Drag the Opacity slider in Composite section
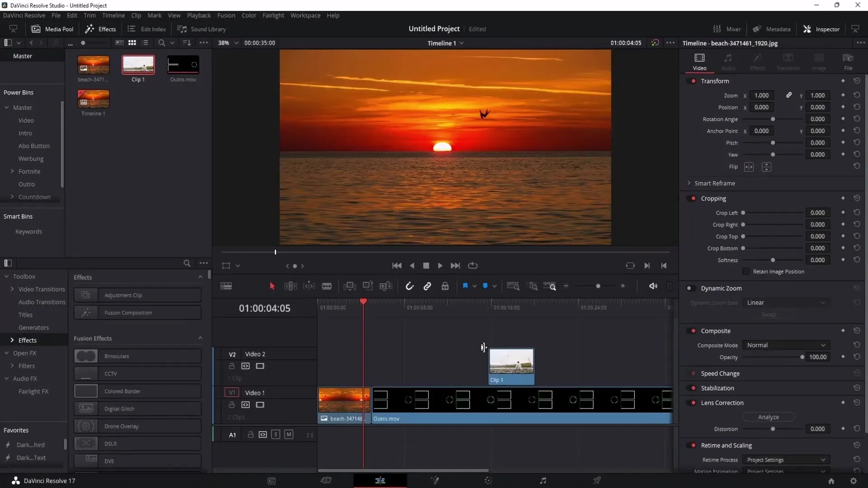Viewport: 868px width, 488px height. point(802,357)
